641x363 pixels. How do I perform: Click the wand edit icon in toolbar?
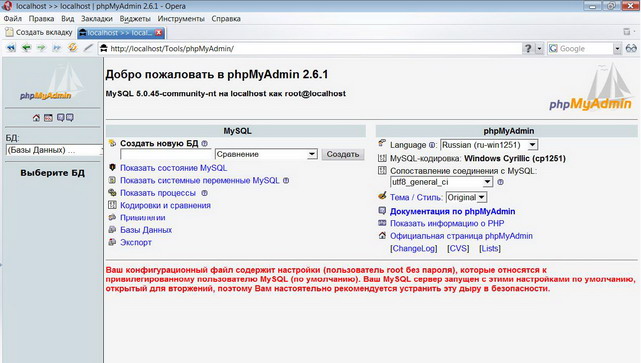tap(88, 48)
